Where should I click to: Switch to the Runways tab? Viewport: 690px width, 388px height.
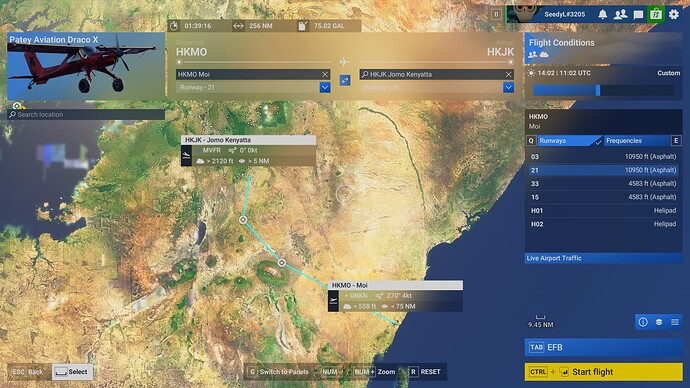click(x=569, y=141)
